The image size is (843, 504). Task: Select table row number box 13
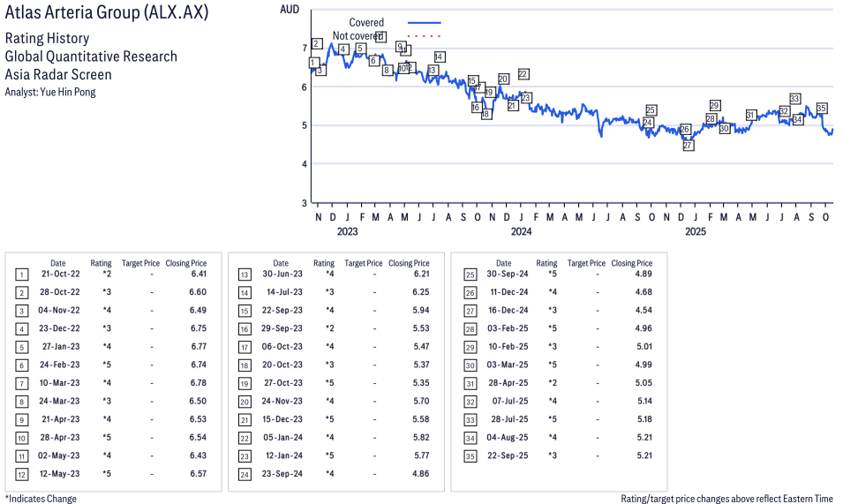tap(245, 275)
